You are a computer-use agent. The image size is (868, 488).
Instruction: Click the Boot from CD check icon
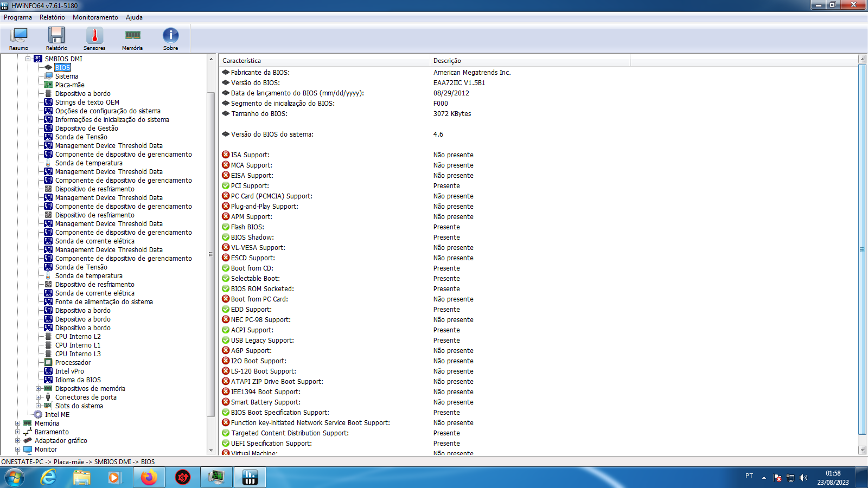coord(226,268)
